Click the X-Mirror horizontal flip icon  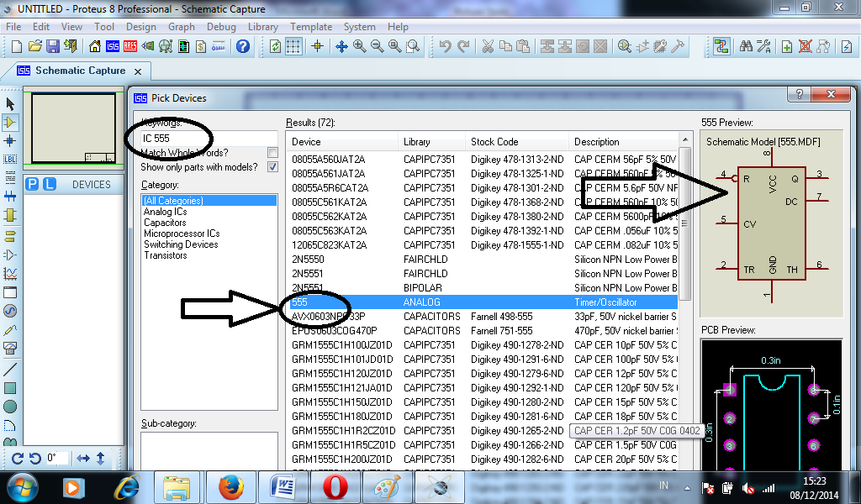pyautogui.click(x=83, y=458)
